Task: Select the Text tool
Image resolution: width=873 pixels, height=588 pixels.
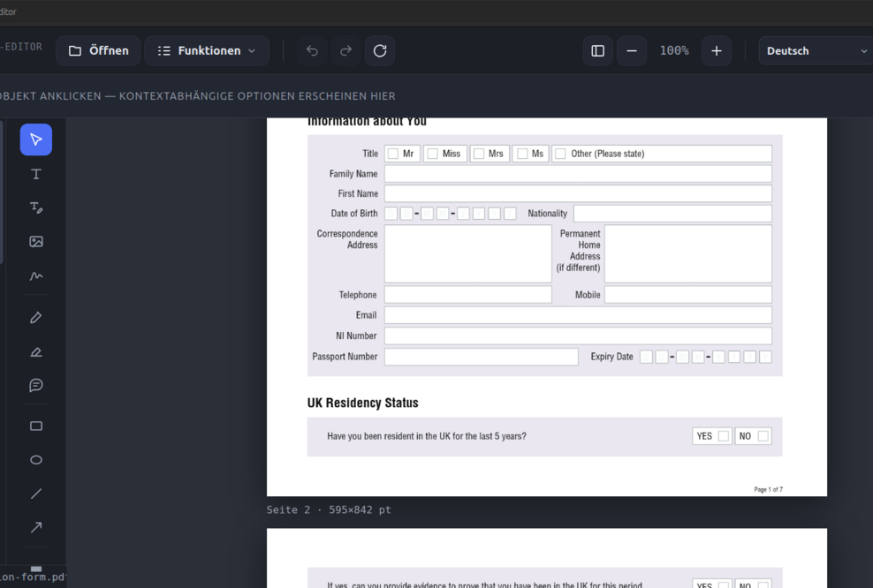Action: click(36, 174)
